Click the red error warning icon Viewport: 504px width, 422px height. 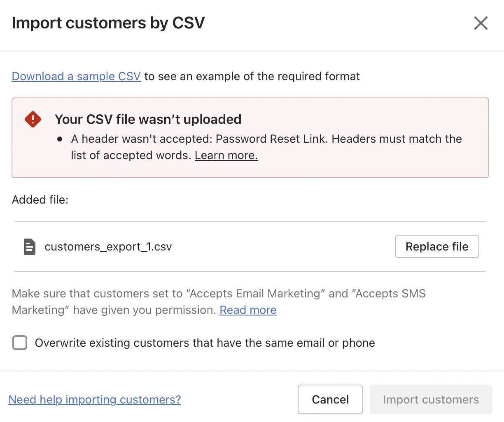(33, 119)
